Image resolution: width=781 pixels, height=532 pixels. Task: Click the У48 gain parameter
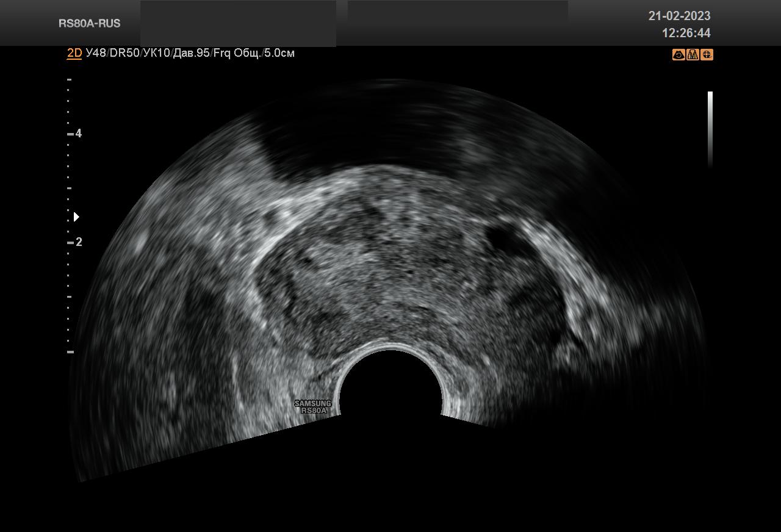coord(96,53)
